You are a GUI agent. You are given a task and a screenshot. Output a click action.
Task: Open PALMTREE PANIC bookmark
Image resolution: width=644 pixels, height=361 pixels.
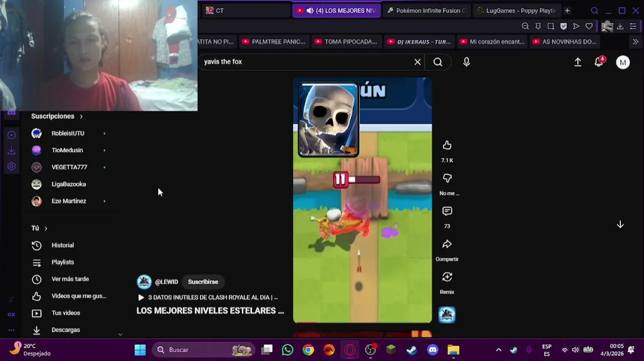click(274, 42)
